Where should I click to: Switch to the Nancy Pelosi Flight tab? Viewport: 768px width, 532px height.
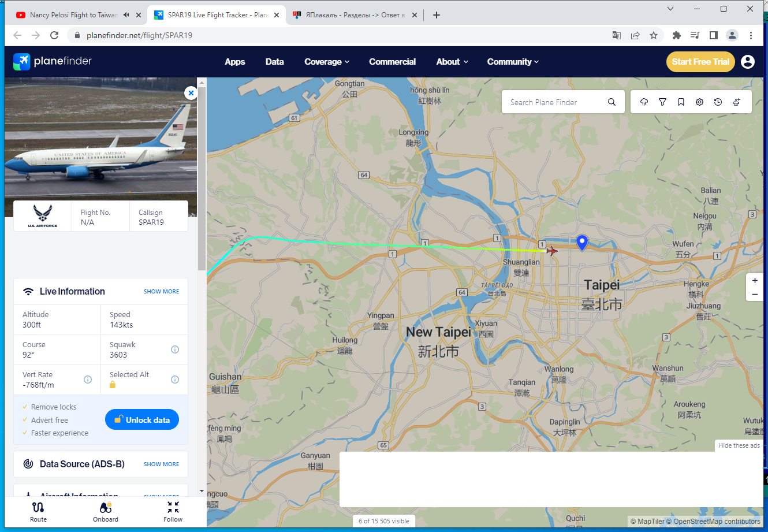(74, 15)
